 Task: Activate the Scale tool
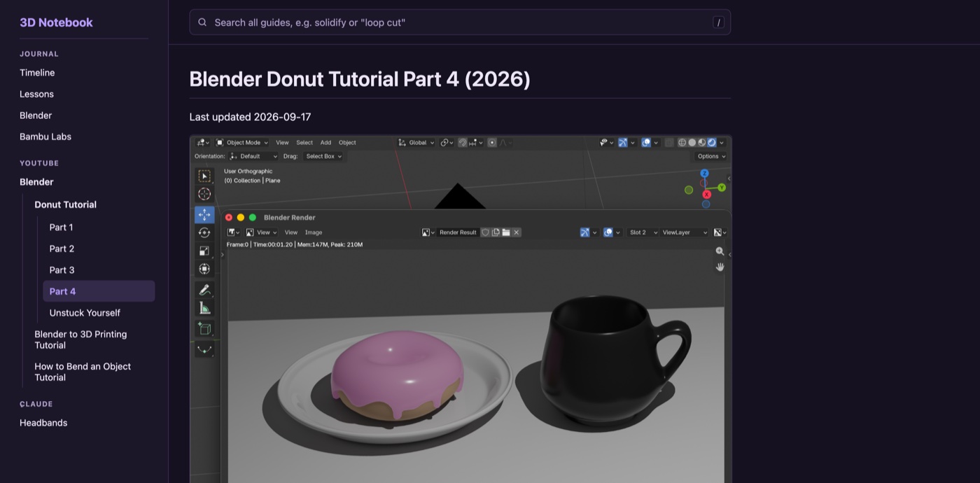[x=204, y=251]
